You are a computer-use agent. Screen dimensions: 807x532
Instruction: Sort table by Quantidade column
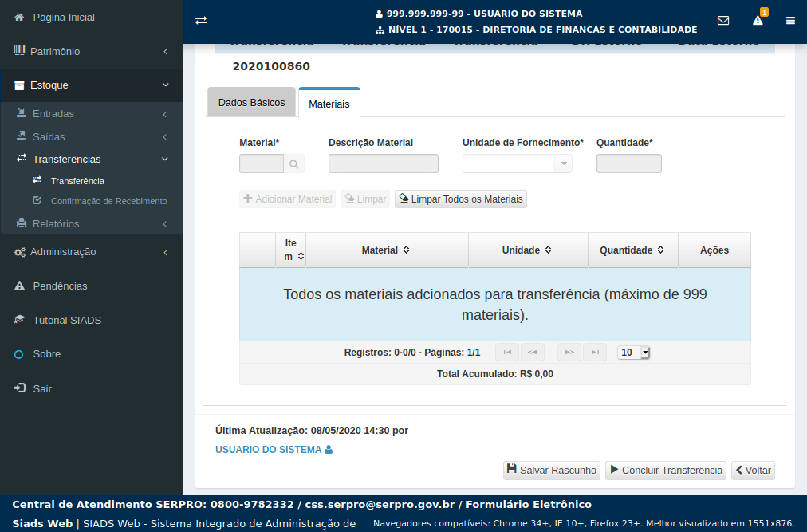pyautogui.click(x=632, y=250)
